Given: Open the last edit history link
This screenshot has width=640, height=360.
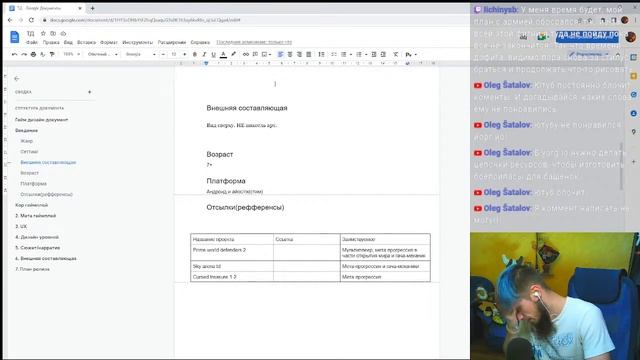Looking at the screenshot, I should point(254,42).
